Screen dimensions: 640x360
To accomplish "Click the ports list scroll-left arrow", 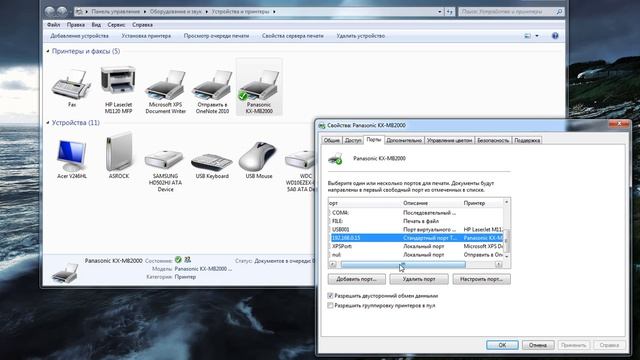I will click(x=333, y=264).
